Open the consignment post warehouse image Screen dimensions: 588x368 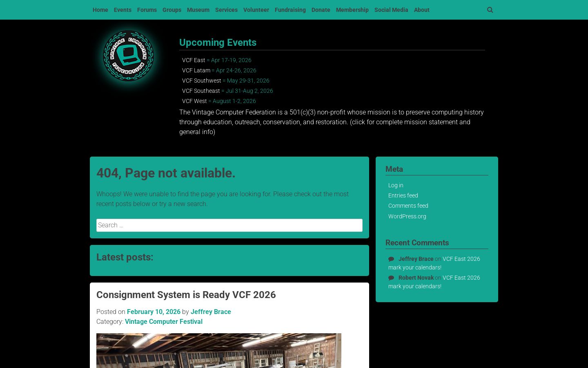pyautogui.click(x=219, y=351)
